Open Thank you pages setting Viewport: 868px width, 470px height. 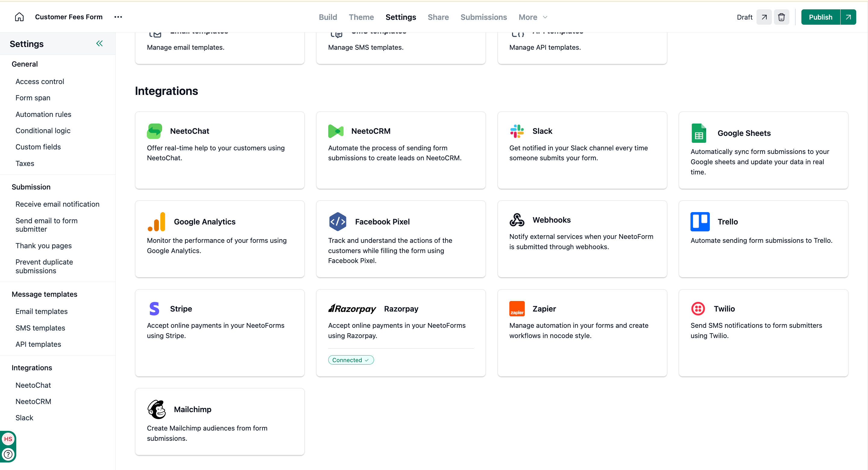[x=43, y=246]
